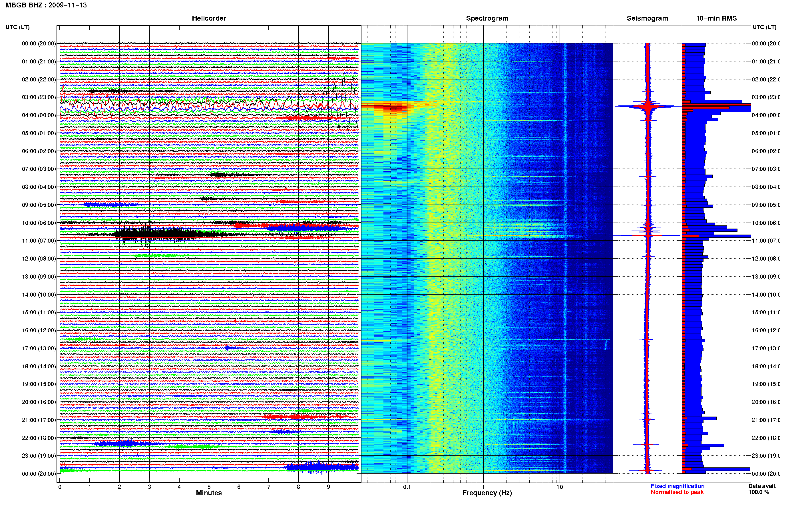Click the helicorder minute tick labeled 0
This screenshot has width=812, height=508.
point(60,487)
